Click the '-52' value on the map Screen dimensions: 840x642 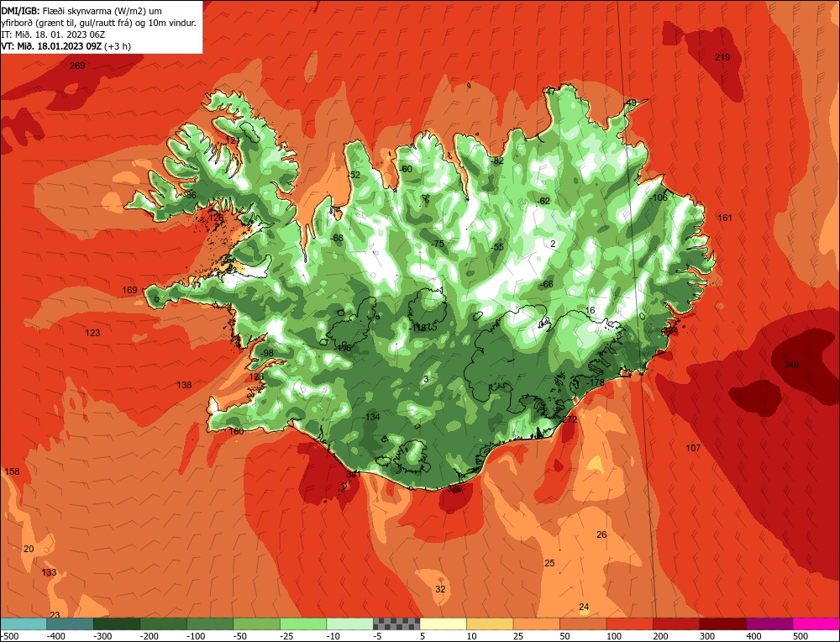[354, 175]
